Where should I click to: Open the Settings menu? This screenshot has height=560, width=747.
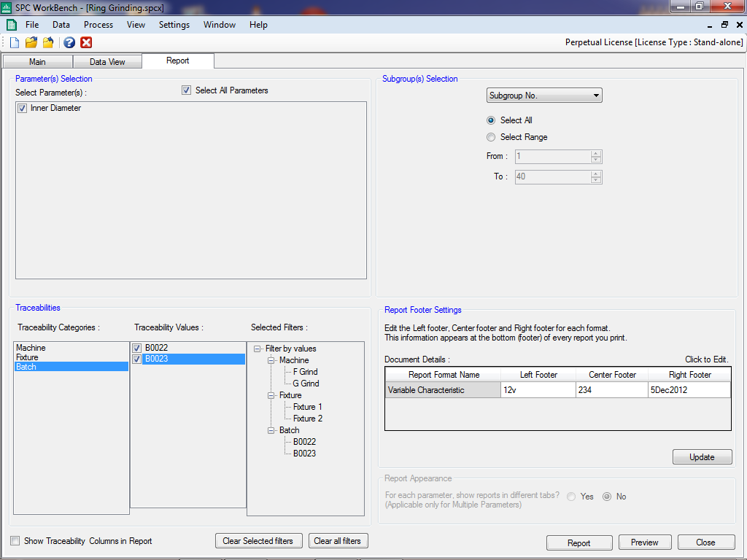(174, 25)
